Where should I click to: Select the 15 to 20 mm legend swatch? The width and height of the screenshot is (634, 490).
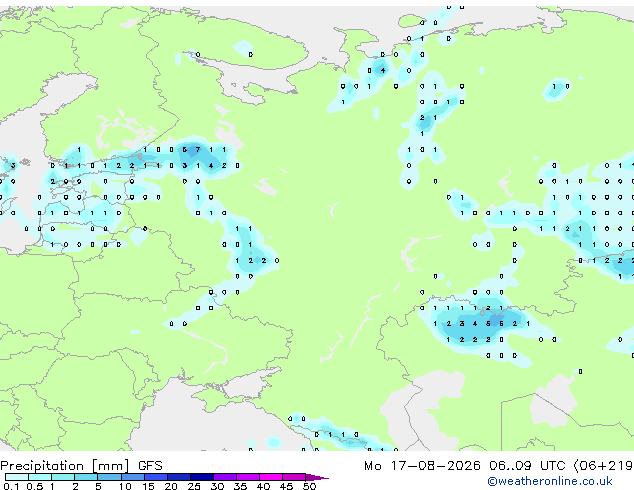[x=156, y=477]
